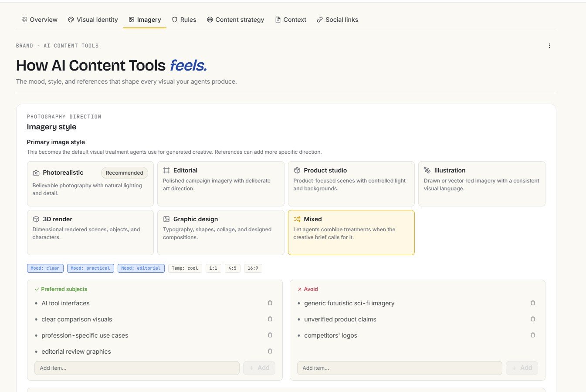Remove "clear comparison visuals" via its trash icon
The width and height of the screenshot is (586, 392).
(270, 319)
